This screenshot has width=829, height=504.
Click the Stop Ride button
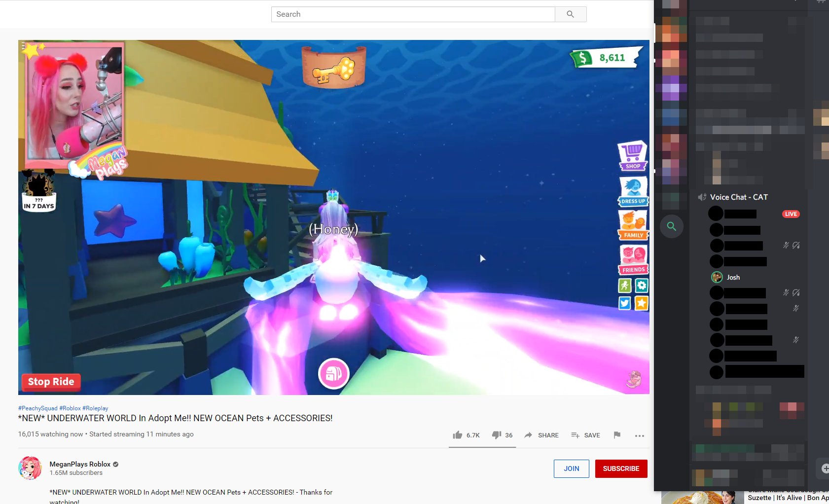coord(51,382)
